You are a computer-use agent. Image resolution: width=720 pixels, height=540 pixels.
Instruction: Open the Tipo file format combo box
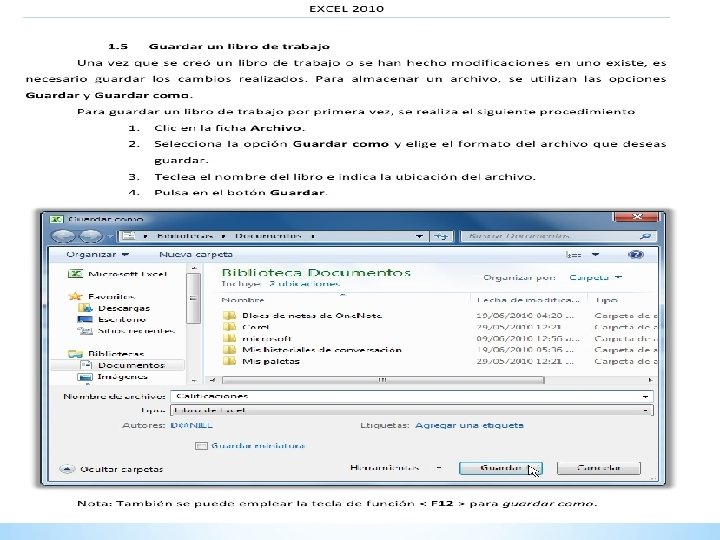tap(411, 410)
